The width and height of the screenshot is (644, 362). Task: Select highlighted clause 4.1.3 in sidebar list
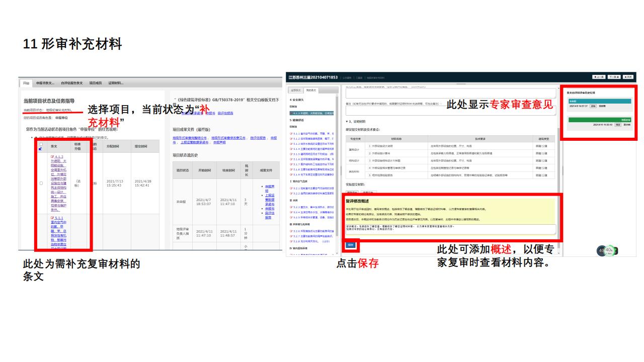point(312,113)
